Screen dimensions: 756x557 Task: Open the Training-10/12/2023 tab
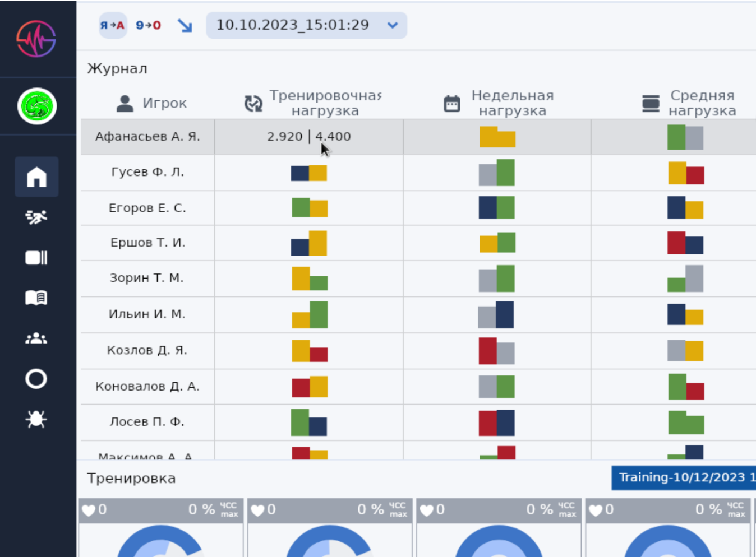tap(684, 478)
